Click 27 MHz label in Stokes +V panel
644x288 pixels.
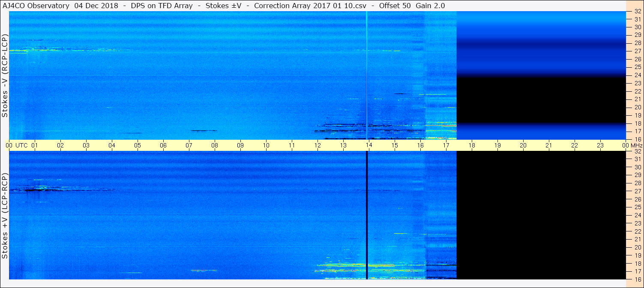click(637, 191)
